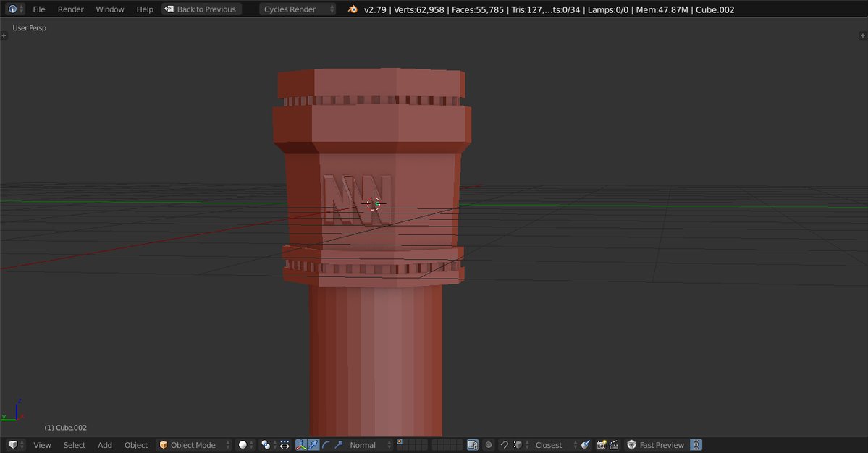The width and height of the screenshot is (868, 453).
Task: Open the 3D View editor type selector
Action: coord(15,445)
